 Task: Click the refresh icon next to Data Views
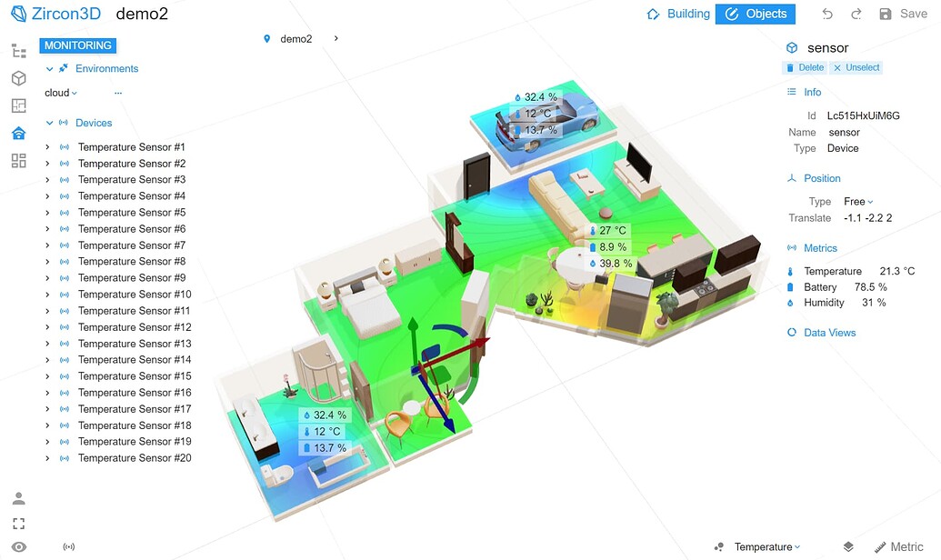click(x=793, y=333)
